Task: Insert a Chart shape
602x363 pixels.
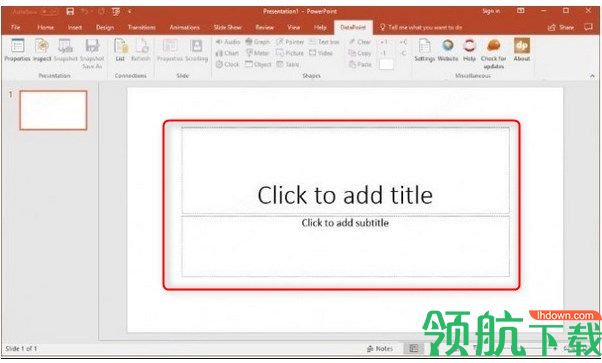Action: coord(227,53)
